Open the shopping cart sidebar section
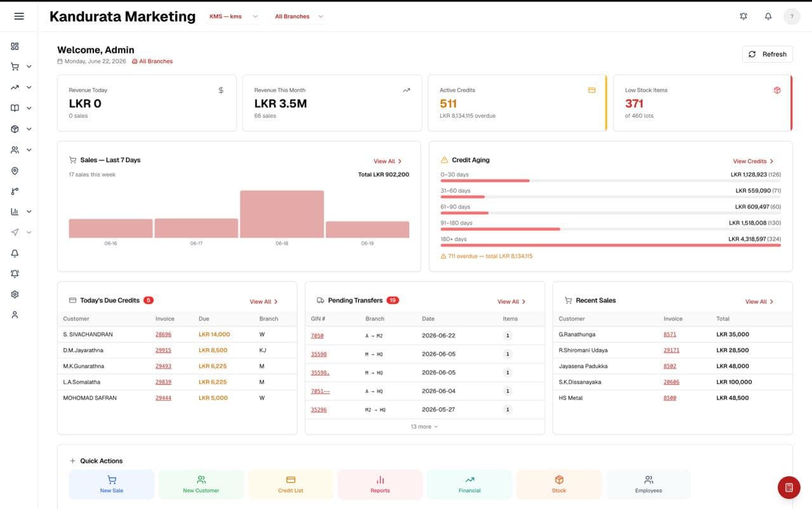This screenshot has width=812, height=509. 15,67
